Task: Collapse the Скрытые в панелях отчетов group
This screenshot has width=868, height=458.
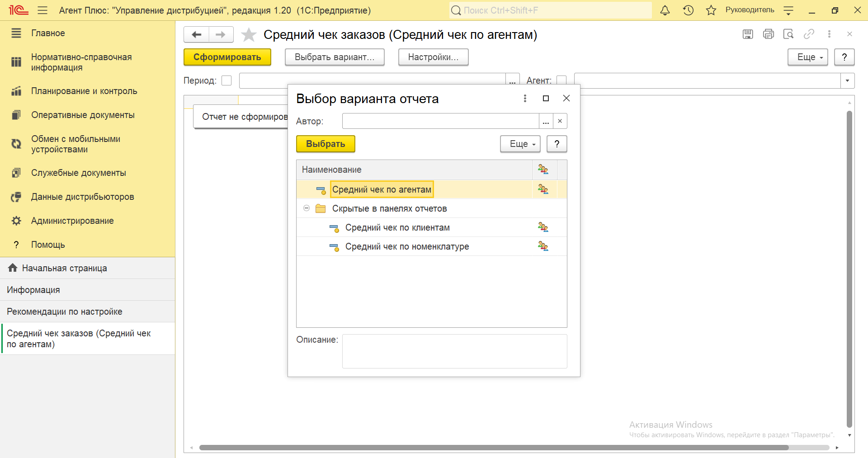Action: [x=307, y=208]
